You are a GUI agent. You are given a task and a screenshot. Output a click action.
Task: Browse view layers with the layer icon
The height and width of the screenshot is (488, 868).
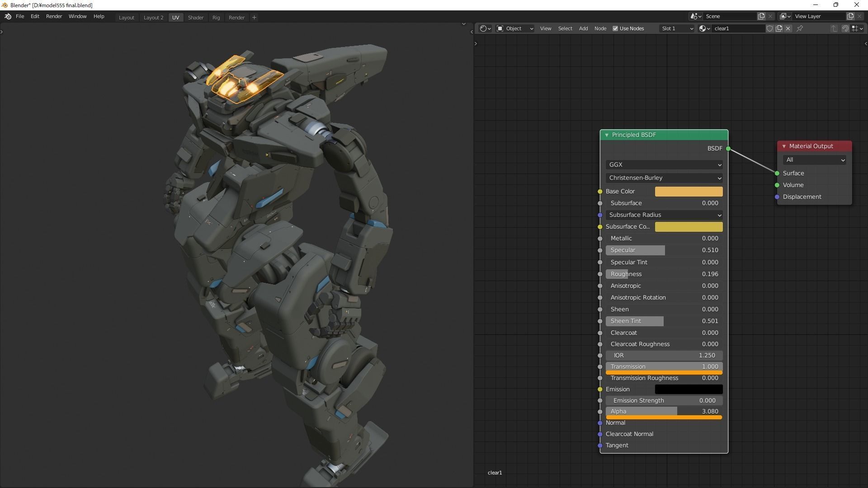pyautogui.click(x=785, y=16)
